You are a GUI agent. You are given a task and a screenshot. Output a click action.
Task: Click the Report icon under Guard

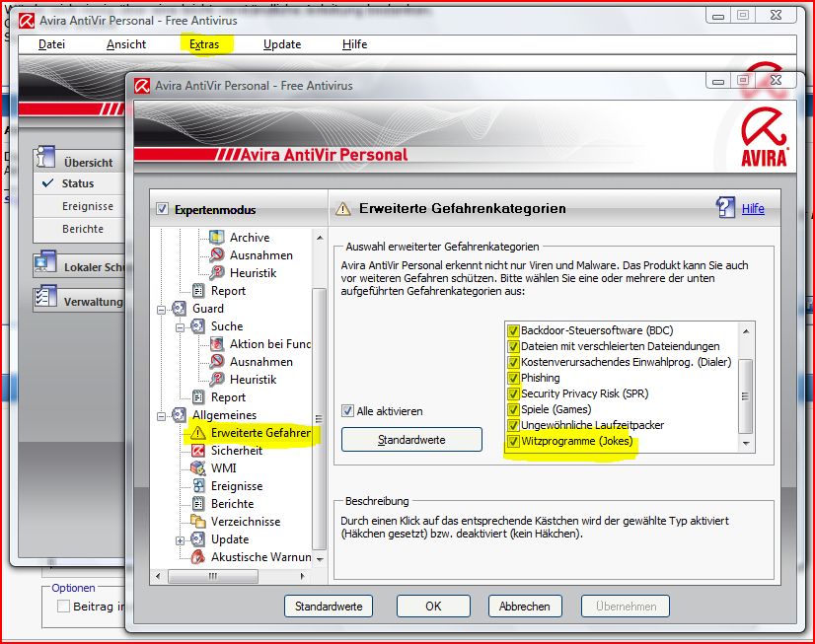pos(198,397)
